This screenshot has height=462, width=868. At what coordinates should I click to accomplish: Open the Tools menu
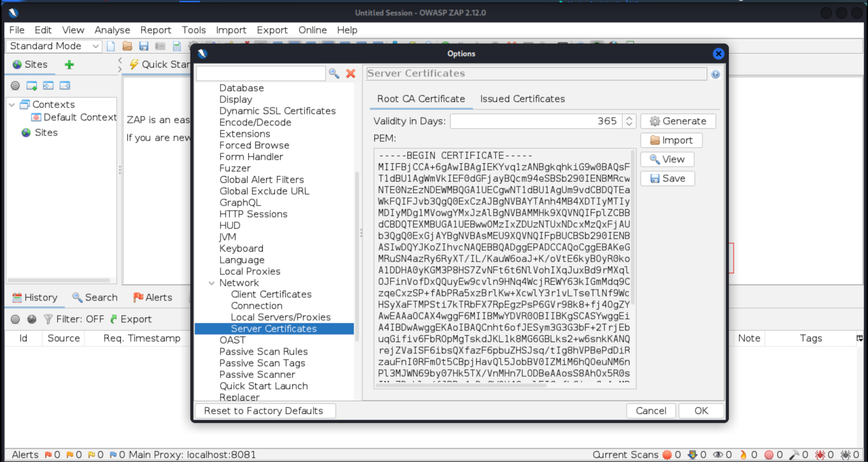click(x=194, y=30)
